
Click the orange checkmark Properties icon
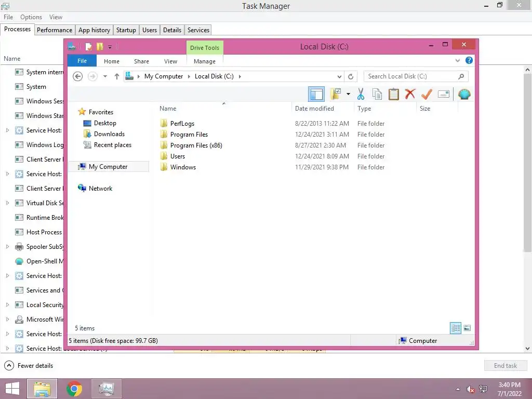click(x=427, y=94)
